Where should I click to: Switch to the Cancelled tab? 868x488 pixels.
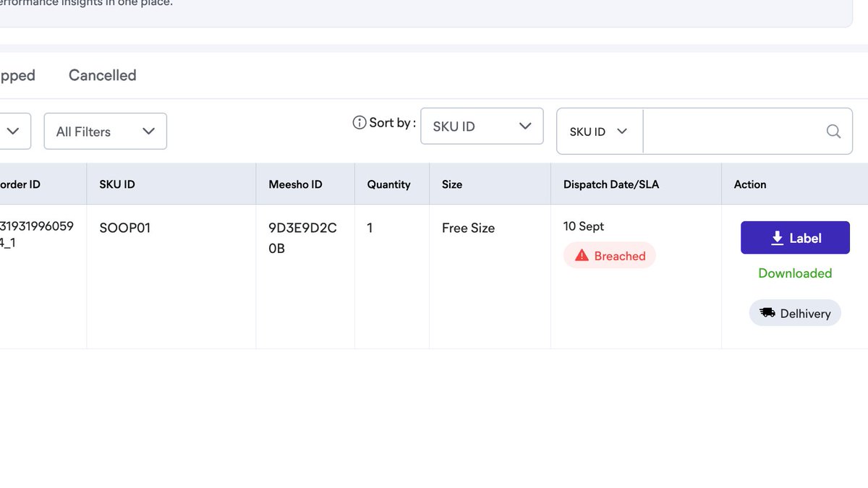coord(103,75)
